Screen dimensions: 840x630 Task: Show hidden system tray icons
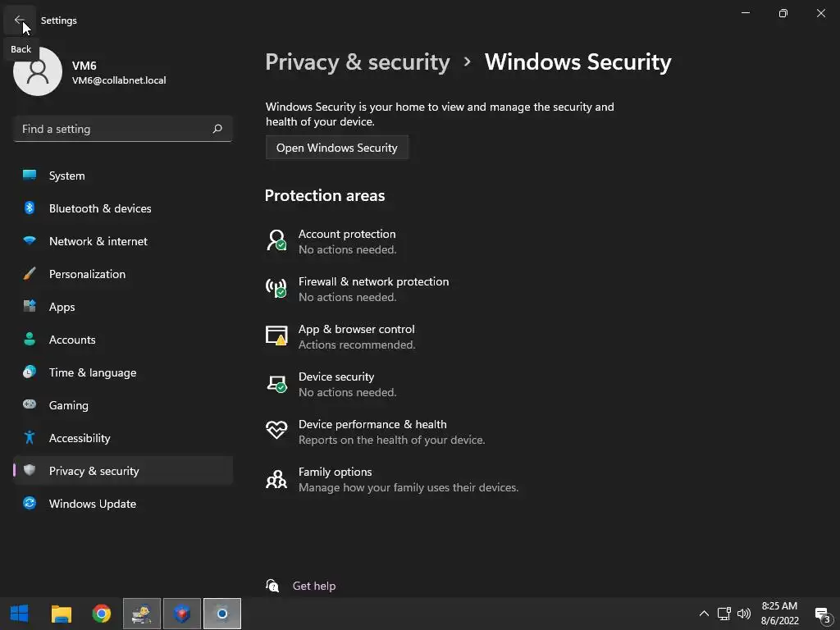pyautogui.click(x=704, y=614)
